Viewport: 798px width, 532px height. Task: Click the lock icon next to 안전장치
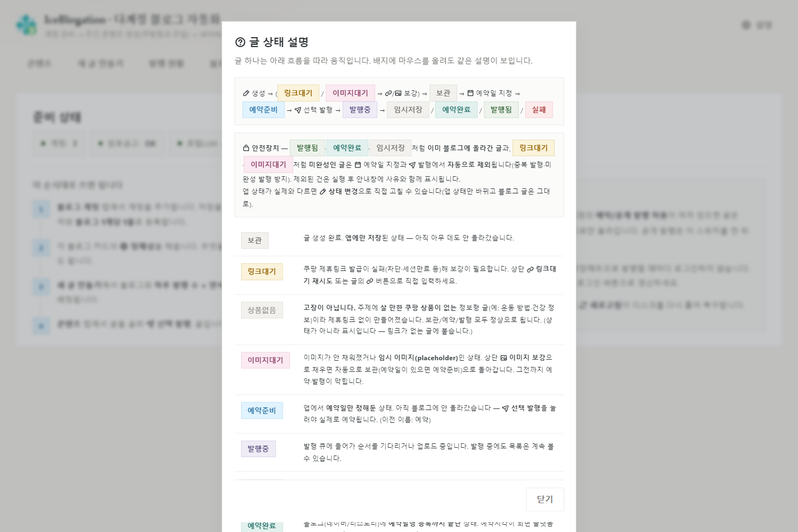click(x=246, y=148)
